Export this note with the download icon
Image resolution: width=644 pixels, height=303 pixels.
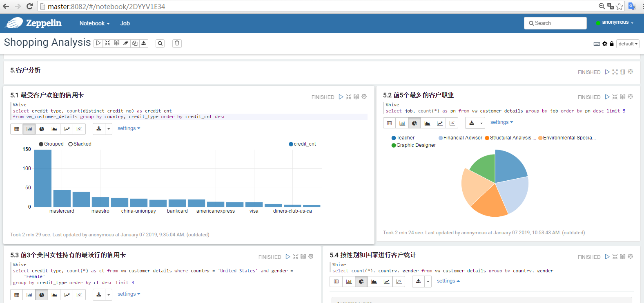(144, 43)
